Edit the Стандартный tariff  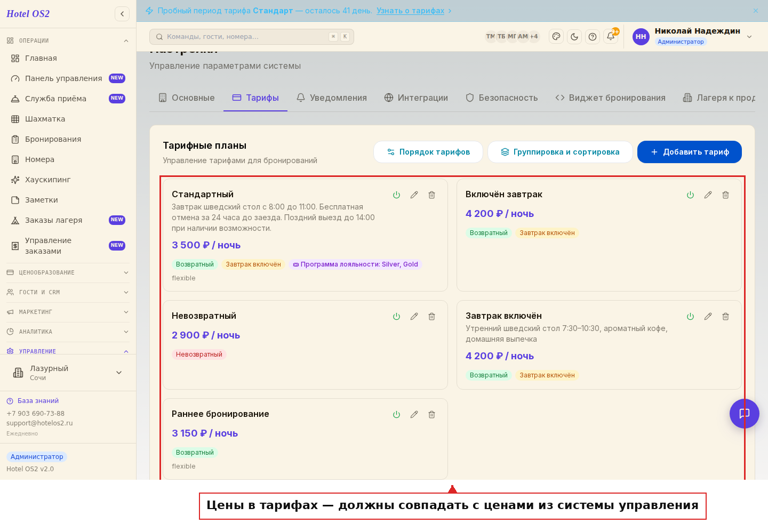click(x=414, y=195)
